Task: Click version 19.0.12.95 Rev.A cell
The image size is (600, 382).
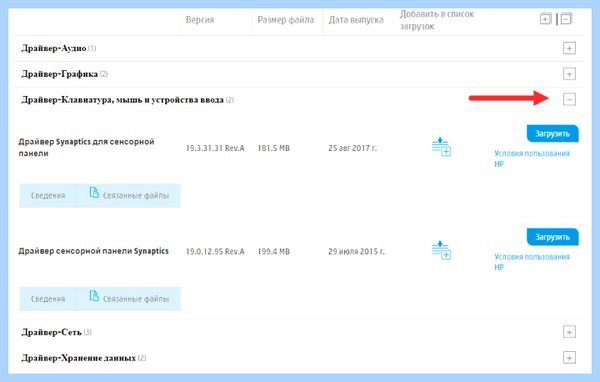Action: [x=215, y=251]
